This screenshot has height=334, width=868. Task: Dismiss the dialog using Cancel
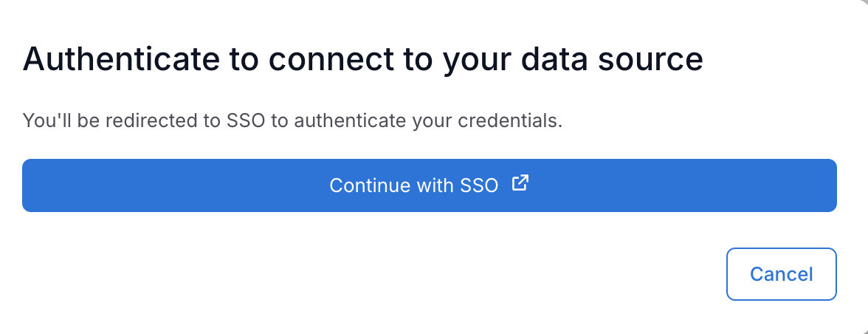tap(781, 274)
